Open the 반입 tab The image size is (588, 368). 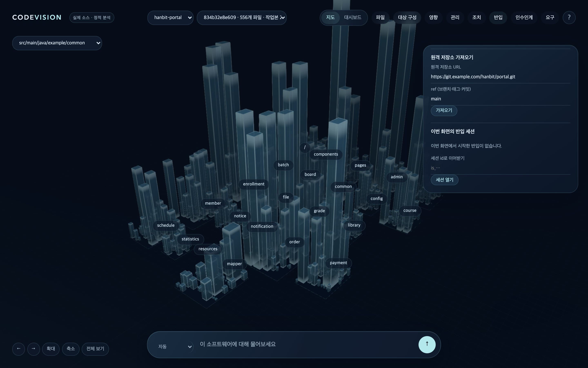pos(498,18)
